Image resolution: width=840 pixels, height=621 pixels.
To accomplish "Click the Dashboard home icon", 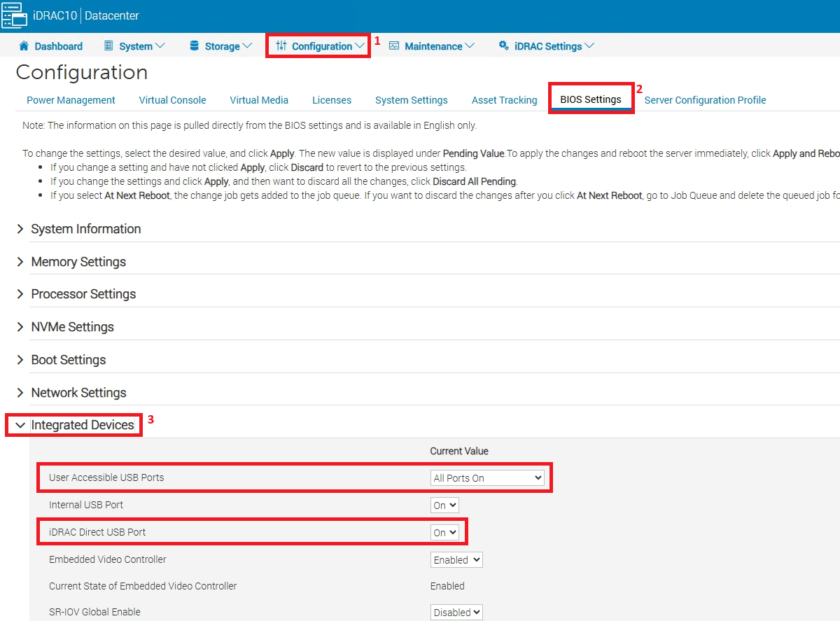I will click(x=24, y=46).
